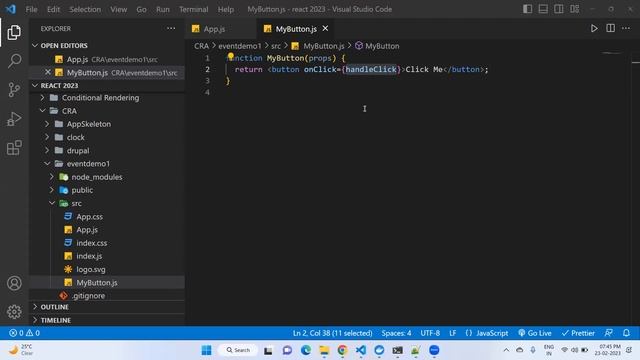Screen dimensions: 640x360
Task: Open index.css in file tree
Action: point(106,242)
